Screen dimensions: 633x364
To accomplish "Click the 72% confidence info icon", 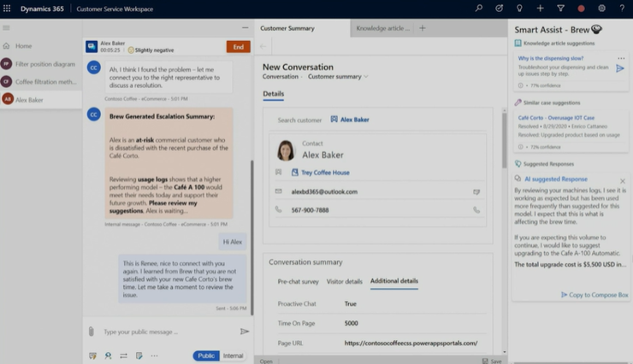I will click(520, 147).
